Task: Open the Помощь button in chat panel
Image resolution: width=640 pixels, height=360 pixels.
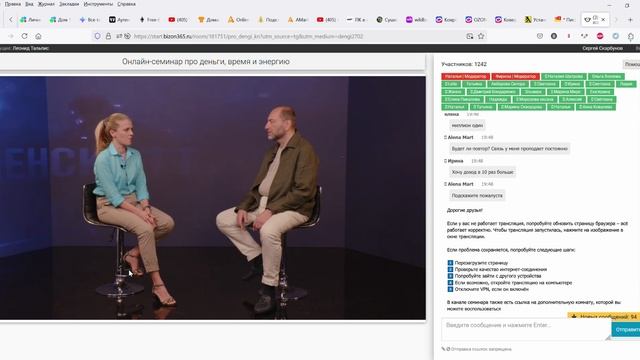Action: [631, 64]
